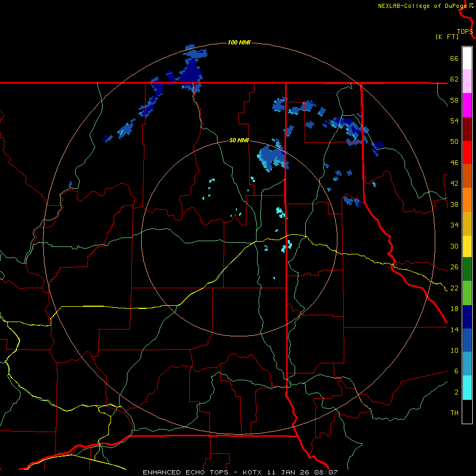The width and height of the screenshot is (476, 476).
Task: Select the navy blue legend swatch
Action: coord(467,317)
